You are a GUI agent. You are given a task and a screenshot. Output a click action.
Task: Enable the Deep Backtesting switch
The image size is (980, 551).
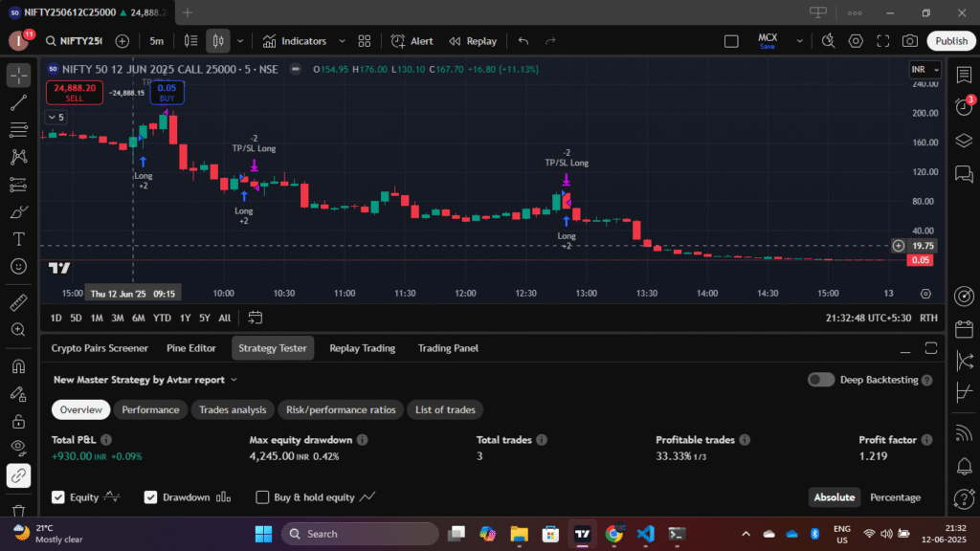pyautogui.click(x=820, y=380)
